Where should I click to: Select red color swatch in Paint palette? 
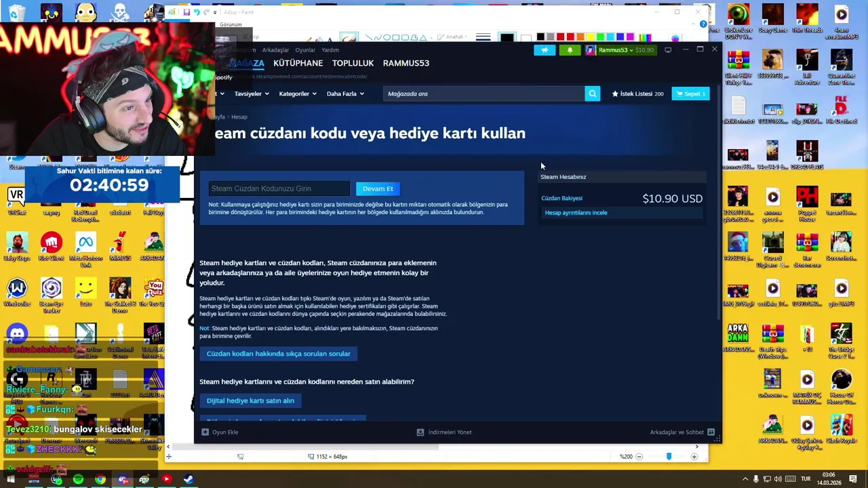(570, 37)
